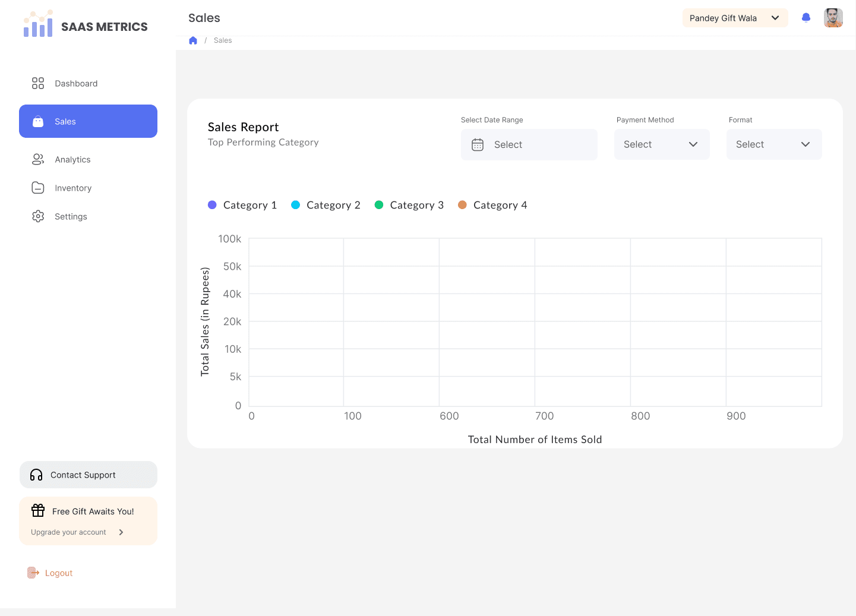Click the Sales shopping bag icon
Screen dimensions: 856x616
pos(38,121)
